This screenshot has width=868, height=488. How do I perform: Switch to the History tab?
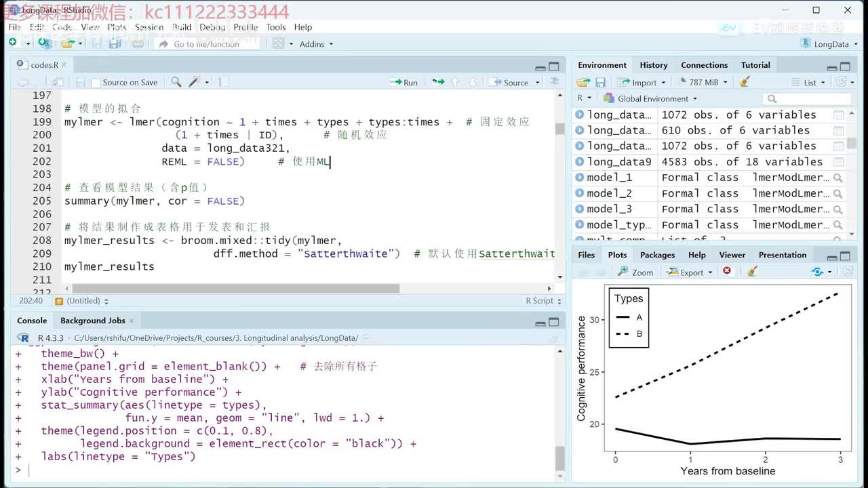(x=654, y=65)
